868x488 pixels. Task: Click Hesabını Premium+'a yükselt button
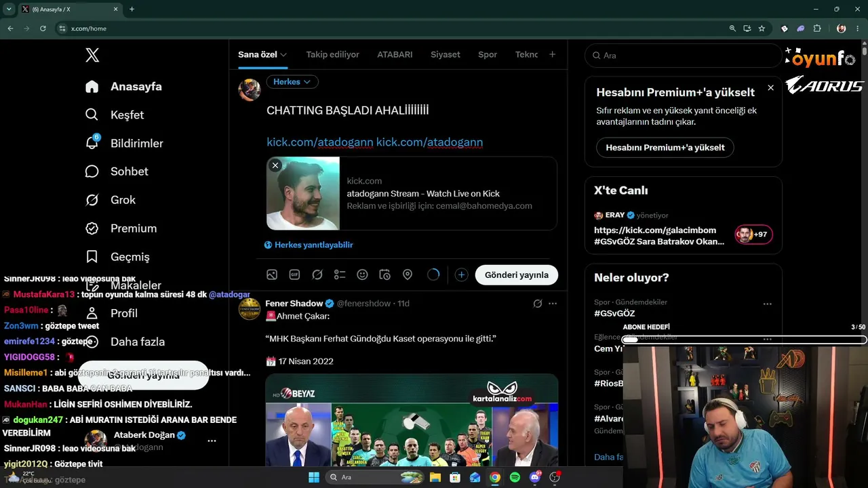665,147
